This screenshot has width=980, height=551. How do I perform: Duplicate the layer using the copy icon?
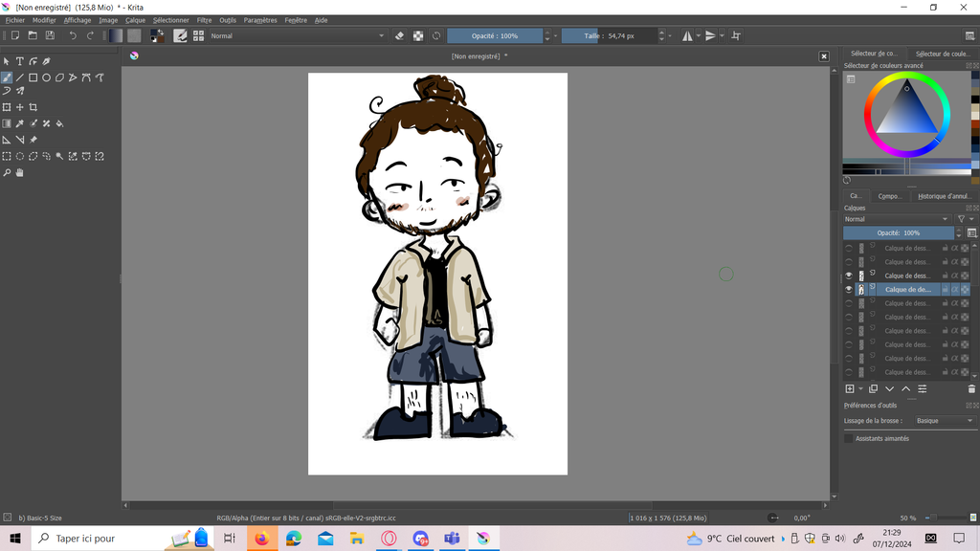[x=873, y=389]
